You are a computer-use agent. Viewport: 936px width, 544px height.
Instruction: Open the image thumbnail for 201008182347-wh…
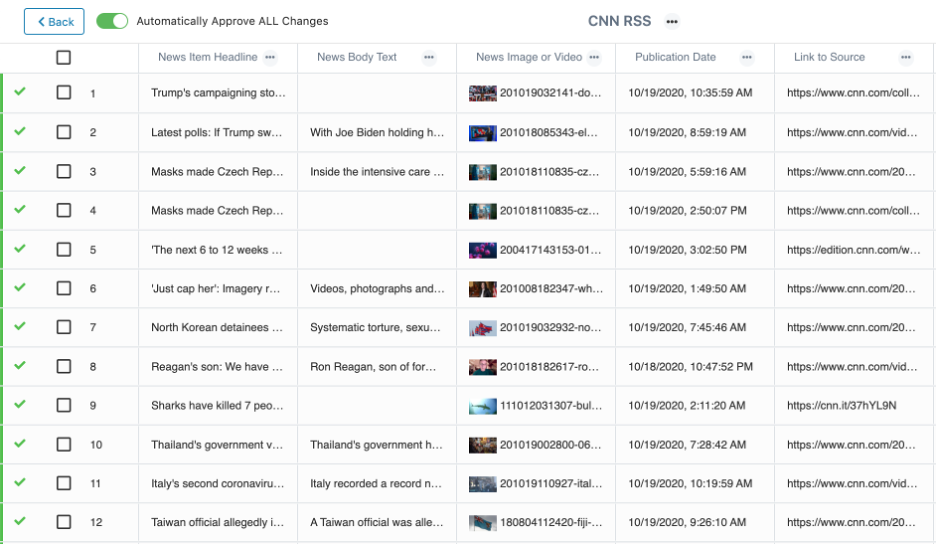pos(482,289)
